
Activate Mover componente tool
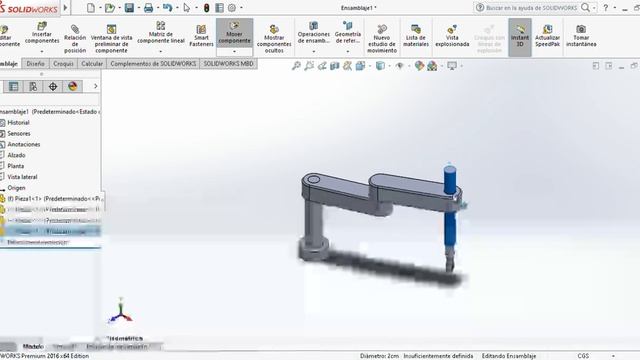(x=234, y=33)
